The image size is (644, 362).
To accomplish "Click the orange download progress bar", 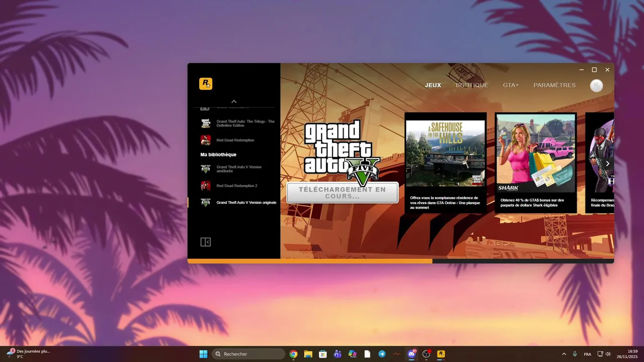I will [310, 261].
